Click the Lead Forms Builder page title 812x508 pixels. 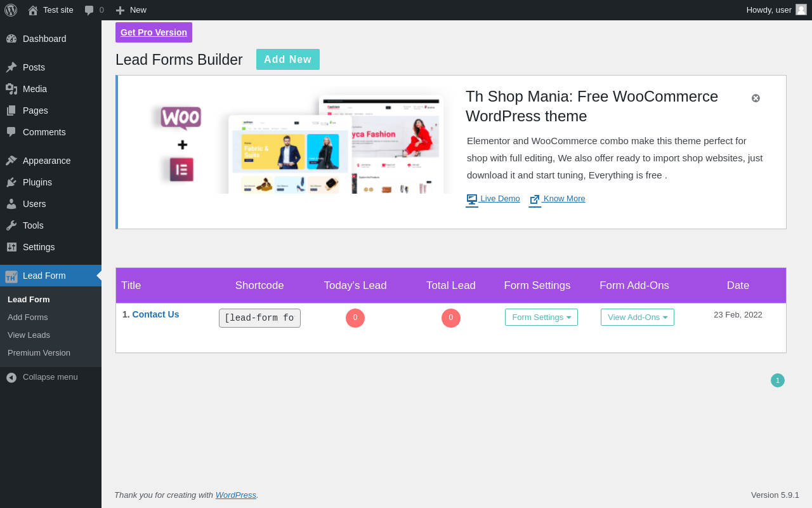(x=179, y=60)
